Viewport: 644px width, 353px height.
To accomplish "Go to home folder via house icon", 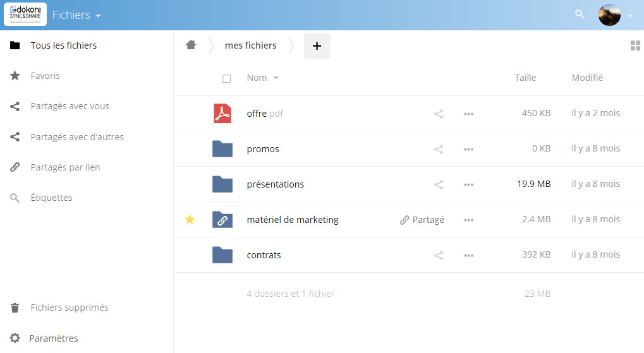I will 190,45.
